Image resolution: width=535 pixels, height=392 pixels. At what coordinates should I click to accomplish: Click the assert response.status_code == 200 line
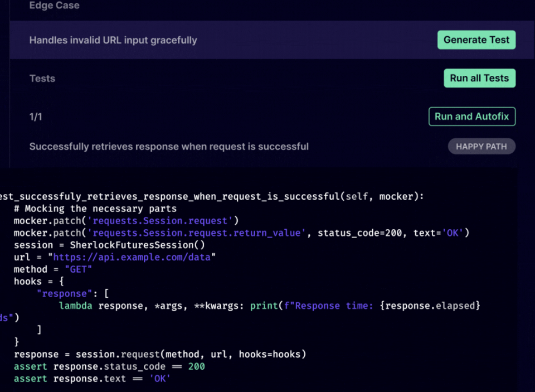tap(109, 366)
